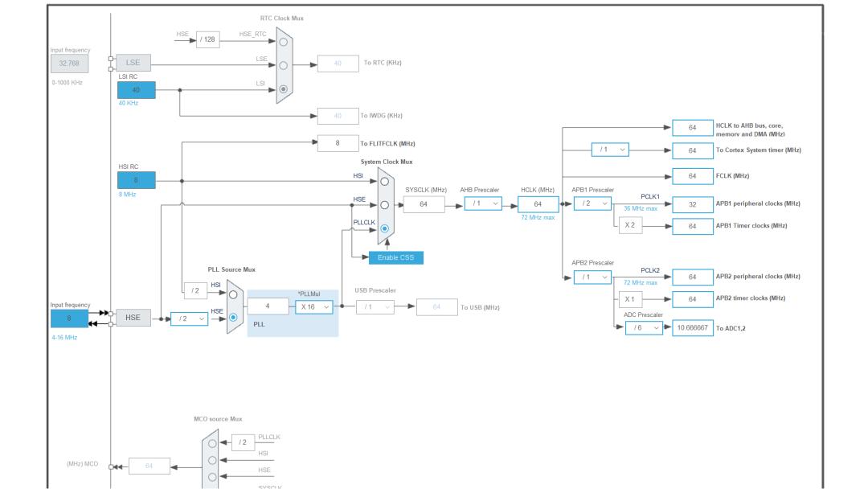Viewport: 868px width, 489px height.
Task: Click the HSE oscillator block
Action: click(x=133, y=318)
